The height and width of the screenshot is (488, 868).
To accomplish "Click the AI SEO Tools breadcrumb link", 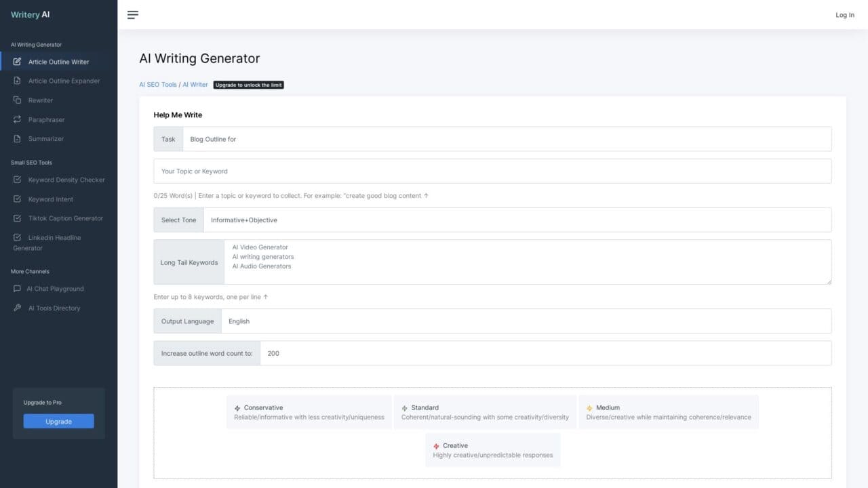I will pyautogui.click(x=157, y=84).
